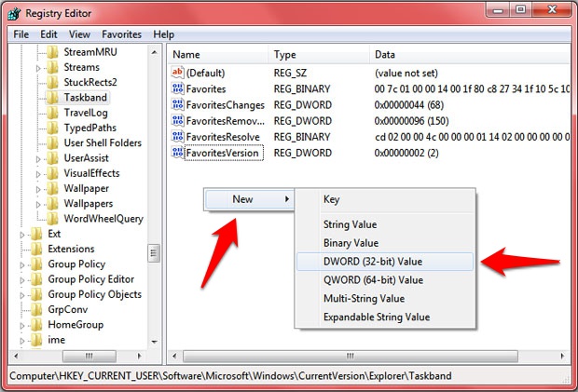Open the Help menu
This screenshot has height=392, width=578.
pyautogui.click(x=164, y=34)
